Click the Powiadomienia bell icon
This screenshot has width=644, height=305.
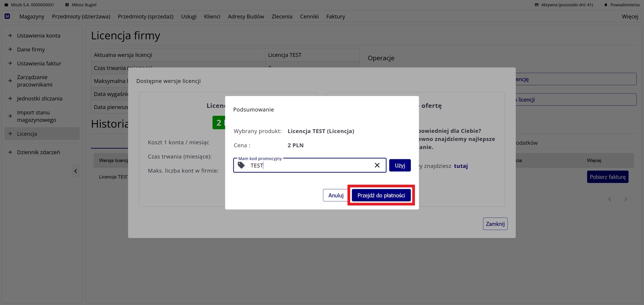[x=606, y=5]
